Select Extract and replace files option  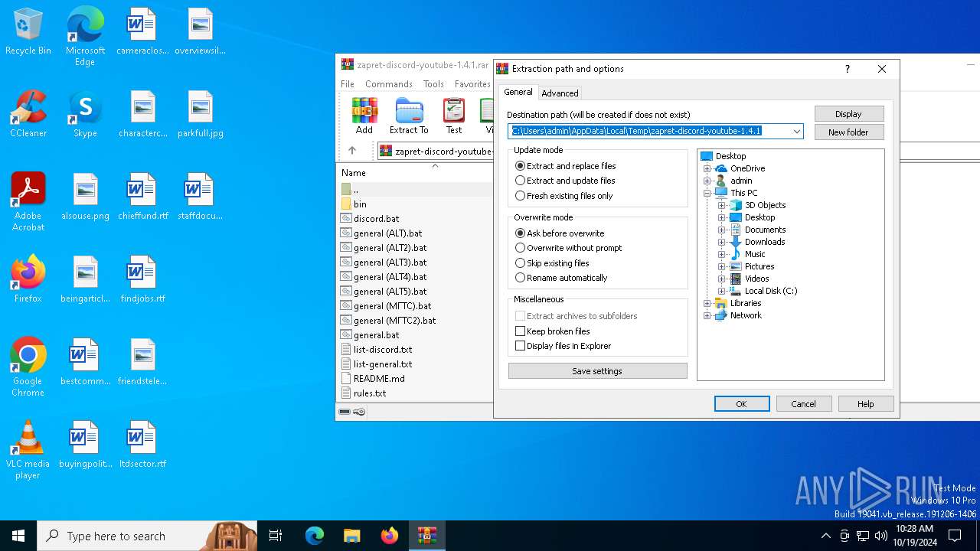pos(566,166)
